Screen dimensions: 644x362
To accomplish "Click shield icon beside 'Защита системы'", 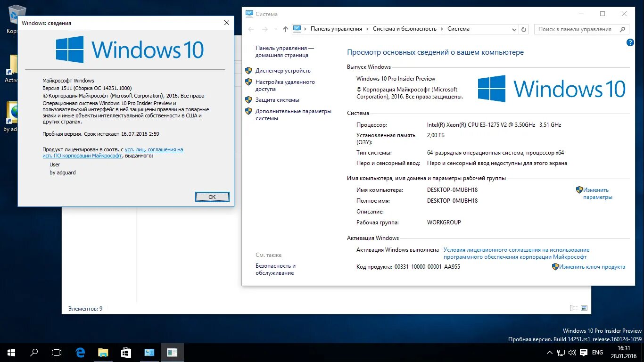I will [248, 100].
